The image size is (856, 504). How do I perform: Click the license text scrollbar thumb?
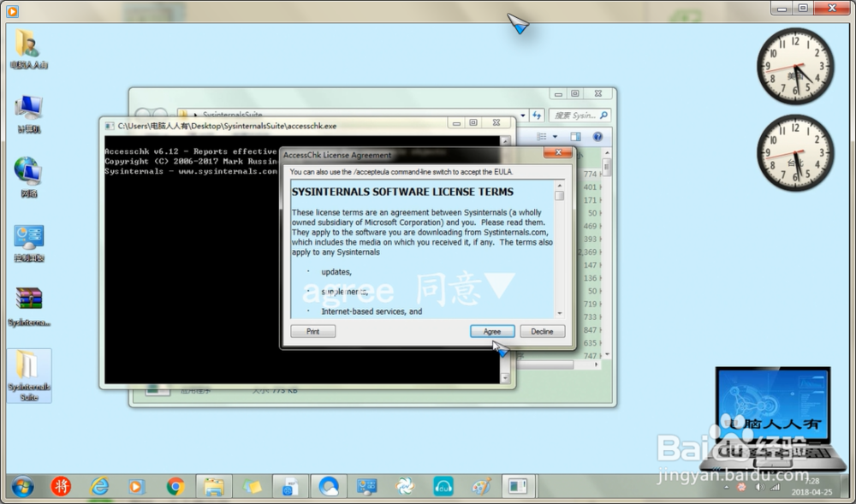(559, 196)
